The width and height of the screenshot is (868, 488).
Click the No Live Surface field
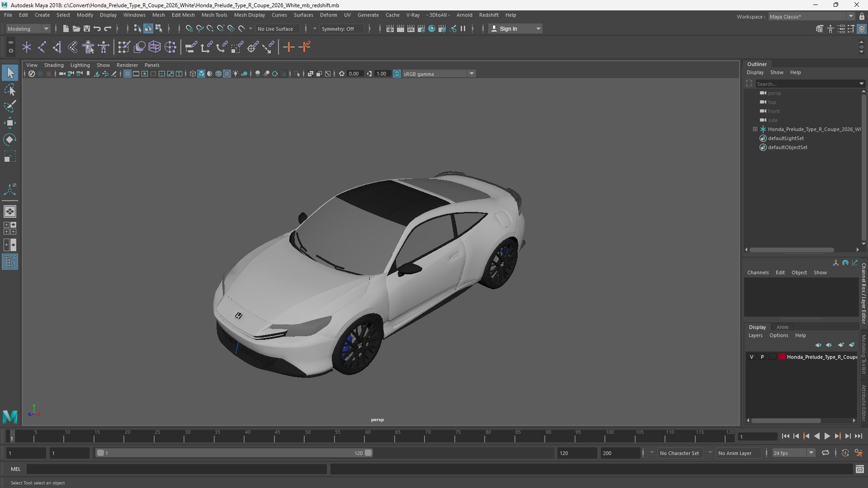pos(277,28)
